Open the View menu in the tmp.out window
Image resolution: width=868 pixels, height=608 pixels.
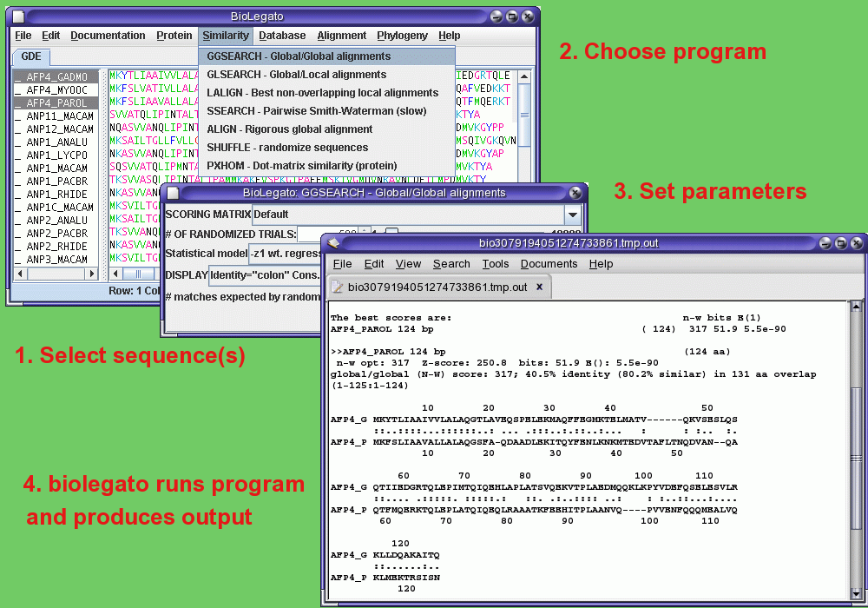(x=408, y=264)
